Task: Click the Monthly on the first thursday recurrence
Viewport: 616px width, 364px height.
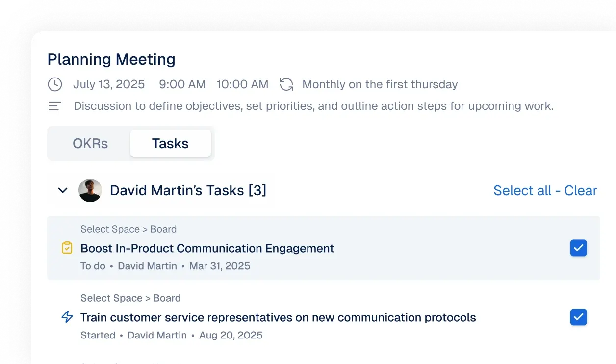Action: click(380, 84)
